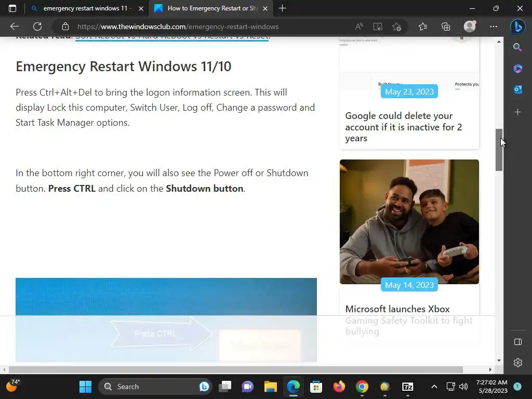Click the May 14, 2023 date badge
The image size is (532, 399).
409,285
